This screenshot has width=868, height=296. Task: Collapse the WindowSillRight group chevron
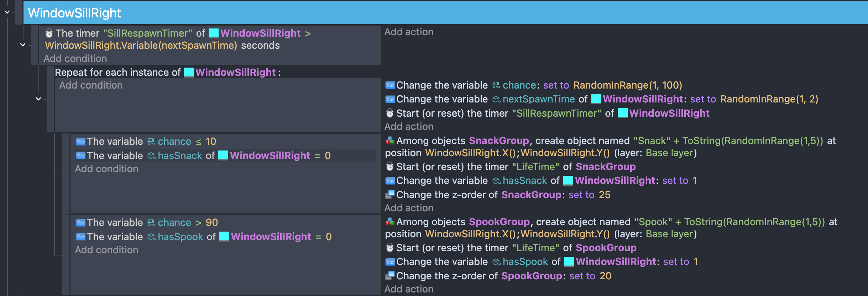(7, 12)
